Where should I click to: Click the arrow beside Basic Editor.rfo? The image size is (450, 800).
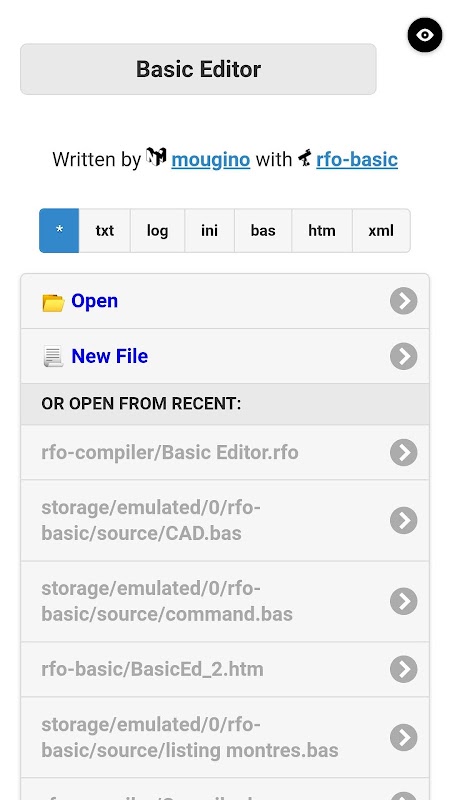click(x=404, y=453)
